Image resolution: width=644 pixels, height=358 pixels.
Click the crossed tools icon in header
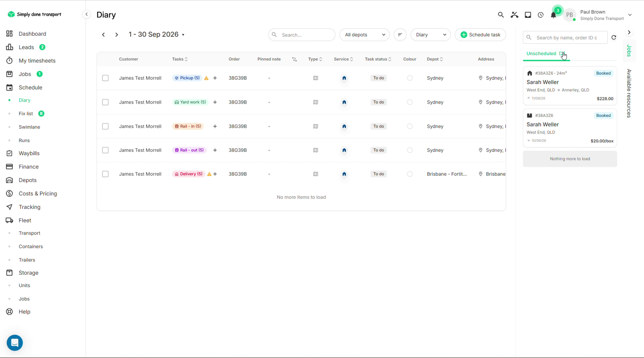[x=514, y=15]
